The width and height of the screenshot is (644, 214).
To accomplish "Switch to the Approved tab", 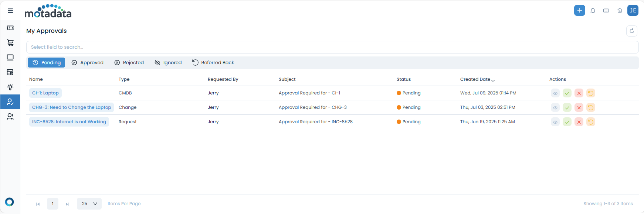I will [88, 63].
